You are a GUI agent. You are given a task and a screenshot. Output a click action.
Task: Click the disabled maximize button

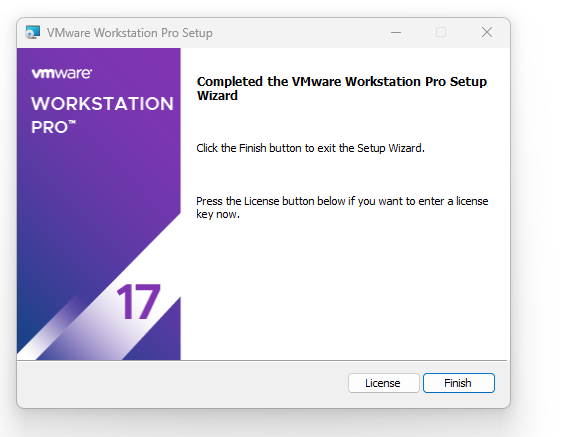441,32
